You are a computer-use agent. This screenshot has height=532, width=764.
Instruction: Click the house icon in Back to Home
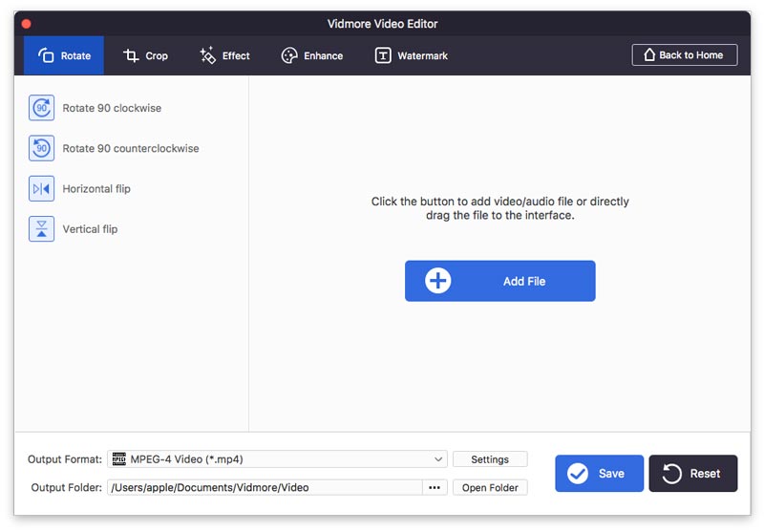(x=649, y=55)
